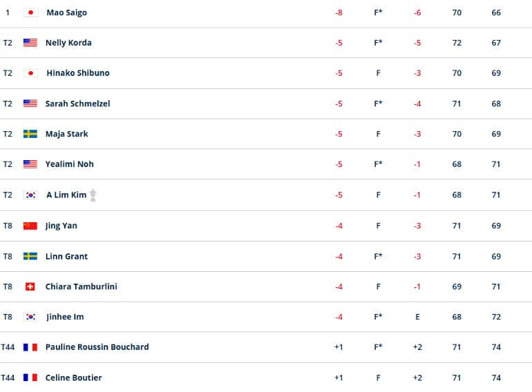Click the trophy icon beside A Lim Kim
Image resolution: width=532 pixels, height=392 pixels.
coord(93,195)
